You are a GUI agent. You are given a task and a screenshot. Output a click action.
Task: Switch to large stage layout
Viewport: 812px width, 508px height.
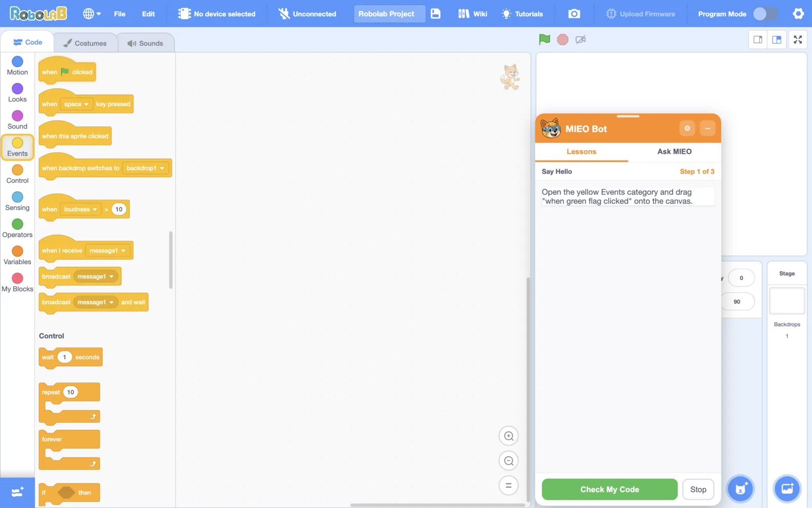(x=776, y=40)
